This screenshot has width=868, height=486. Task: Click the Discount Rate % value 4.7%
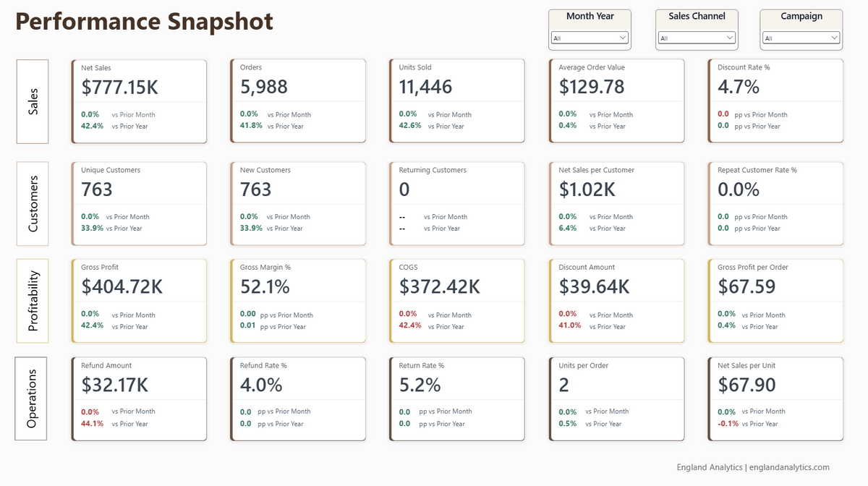point(739,88)
